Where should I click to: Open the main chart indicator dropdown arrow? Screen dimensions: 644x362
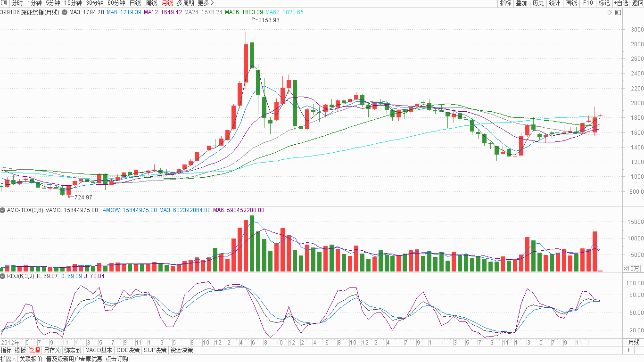coord(65,12)
